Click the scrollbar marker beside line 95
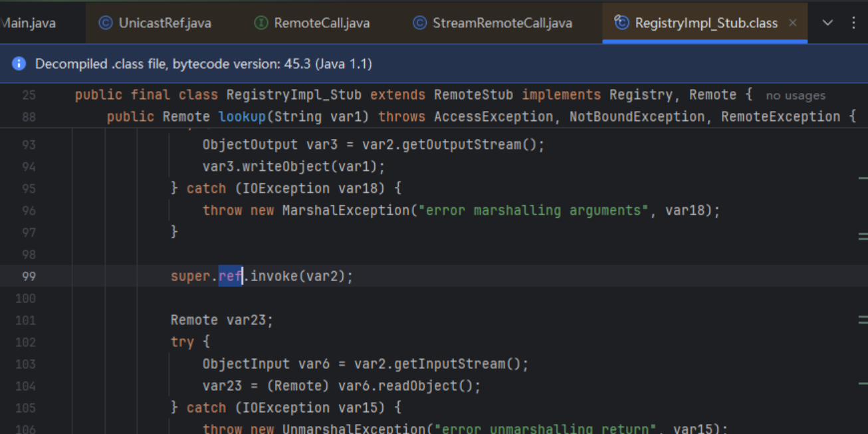This screenshot has width=868, height=434. pyautogui.click(x=863, y=178)
